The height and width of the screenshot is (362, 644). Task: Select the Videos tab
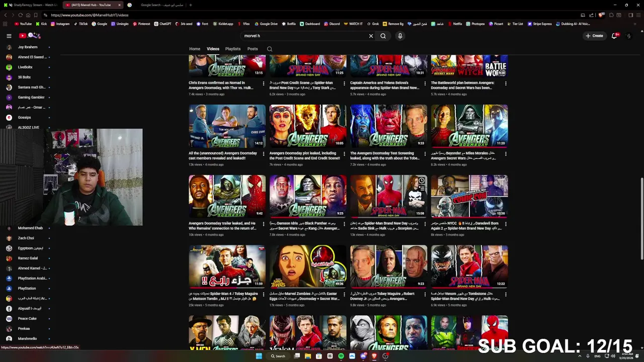tap(213, 49)
